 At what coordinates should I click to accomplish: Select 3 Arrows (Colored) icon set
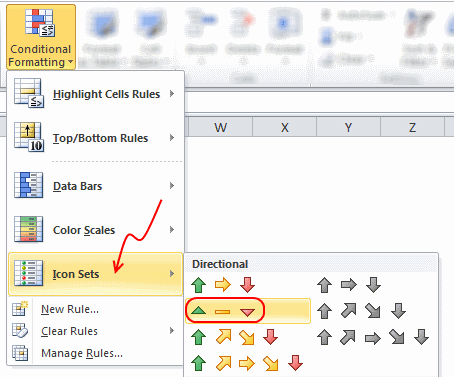click(x=223, y=285)
